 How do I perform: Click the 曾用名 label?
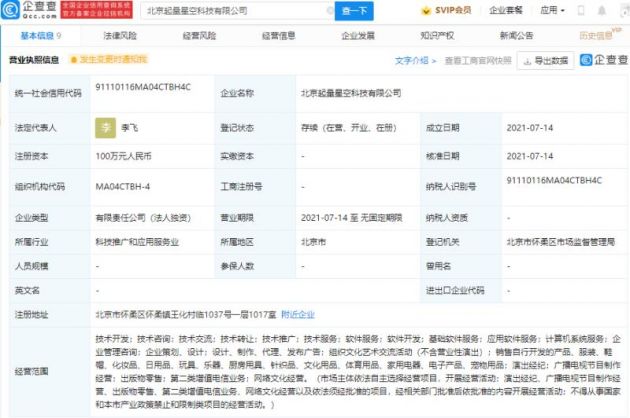(x=438, y=266)
